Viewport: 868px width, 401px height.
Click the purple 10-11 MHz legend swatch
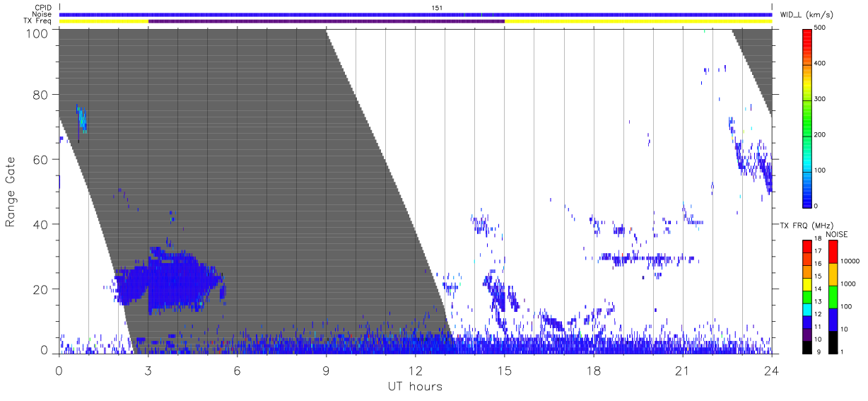pos(807,333)
